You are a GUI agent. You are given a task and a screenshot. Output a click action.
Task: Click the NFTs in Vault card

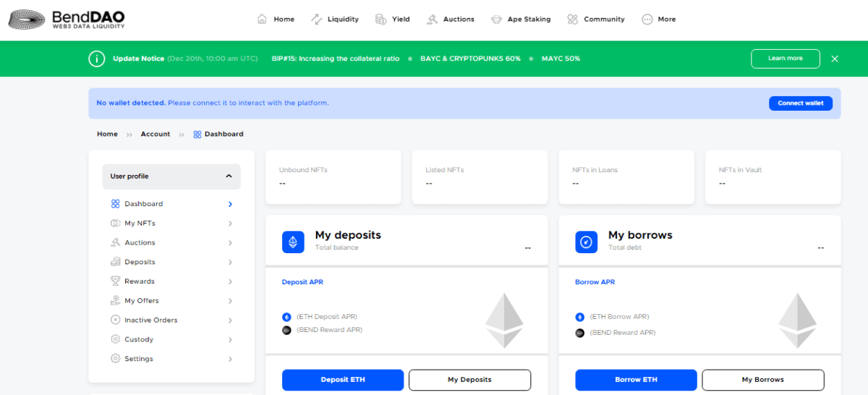tap(773, 177)
